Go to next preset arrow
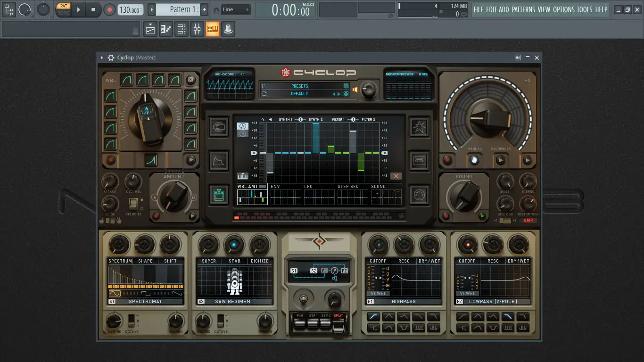 (339, 94)
